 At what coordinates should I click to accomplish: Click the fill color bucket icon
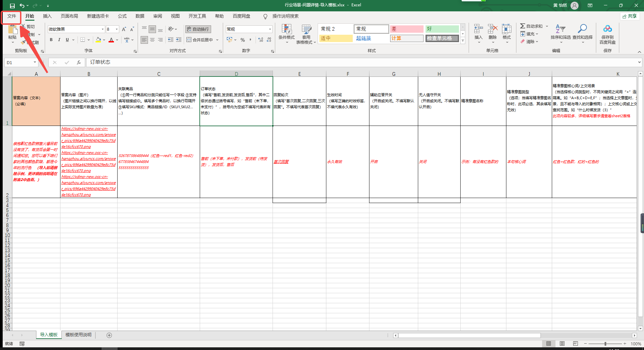(98, 40)
